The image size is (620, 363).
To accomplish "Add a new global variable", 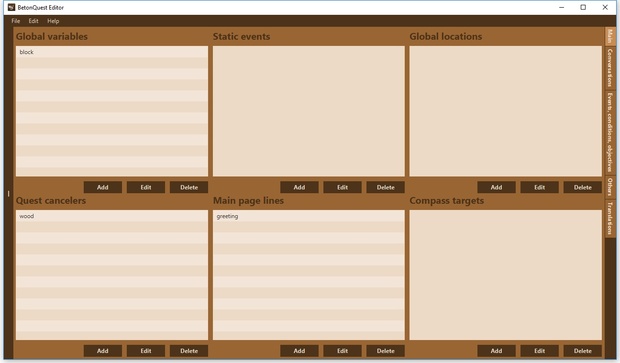I will [x=102, y=187].
